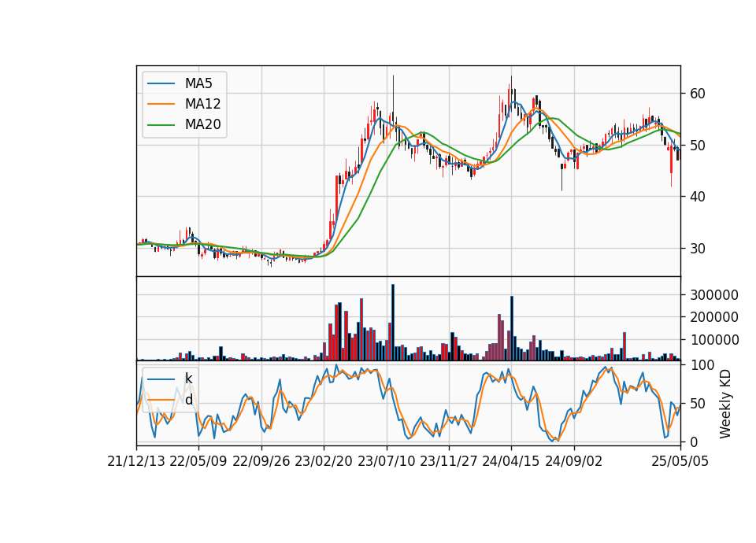Click the blue MA5 legend line sample

(x=161, y=83)
